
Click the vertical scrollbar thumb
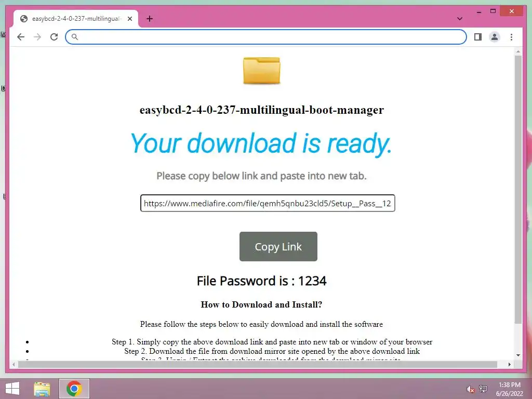518,189
